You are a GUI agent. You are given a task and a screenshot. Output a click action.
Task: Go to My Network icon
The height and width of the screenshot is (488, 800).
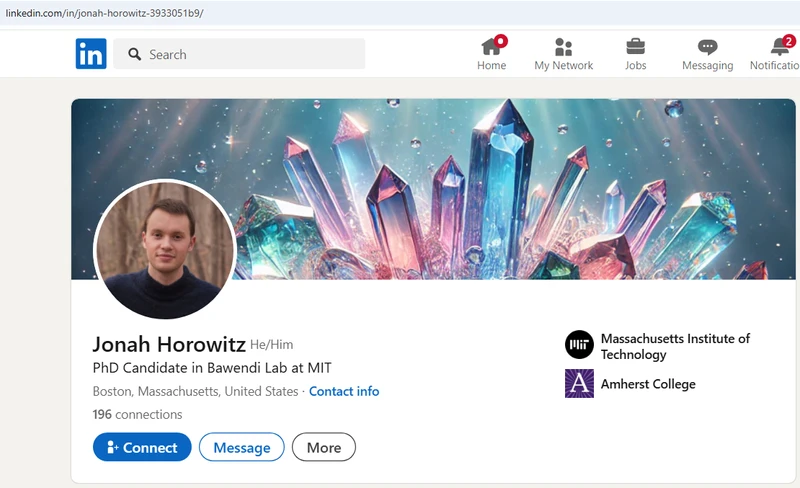click(x=563, y=46)
